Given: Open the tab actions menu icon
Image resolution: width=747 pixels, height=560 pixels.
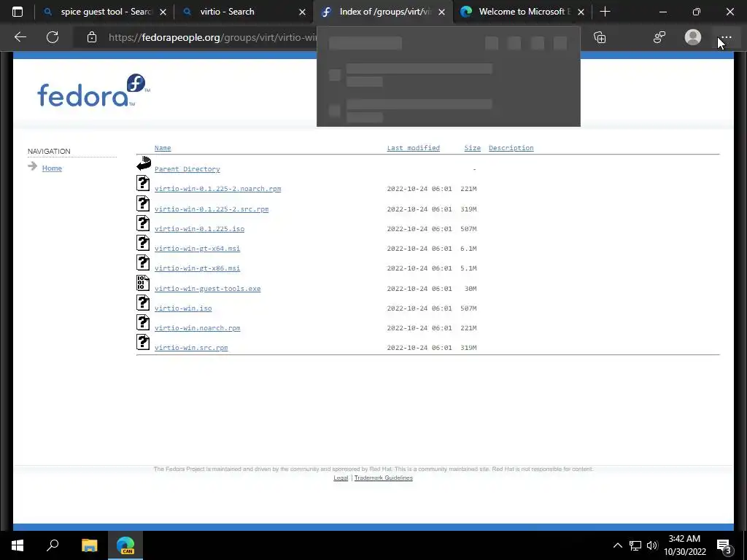Looking at the screenshot, I should point(18,12).
